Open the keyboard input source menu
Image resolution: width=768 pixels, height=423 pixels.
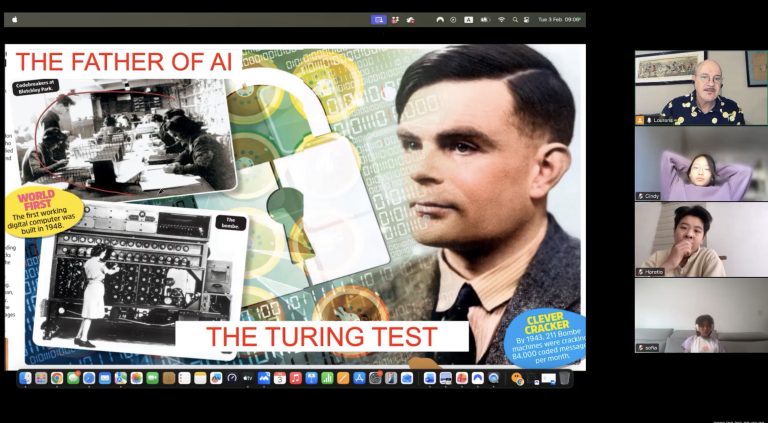468,19
